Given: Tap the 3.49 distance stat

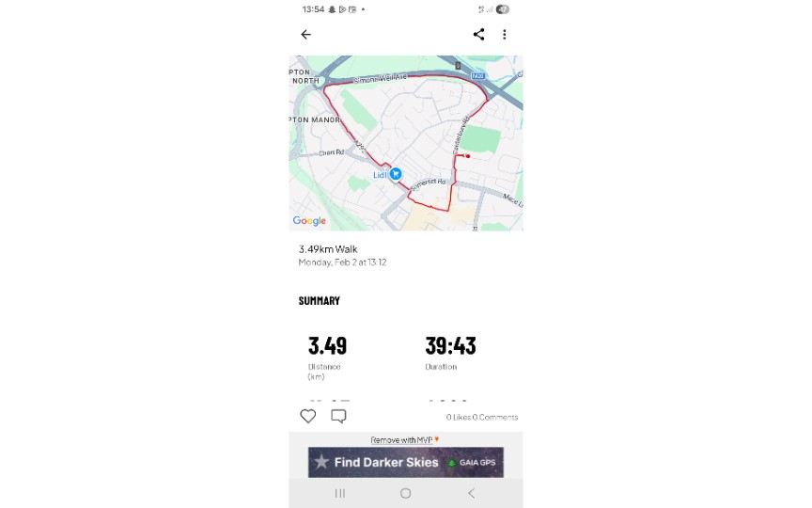Looking at the screenshot, I should [x=327, y=346].
